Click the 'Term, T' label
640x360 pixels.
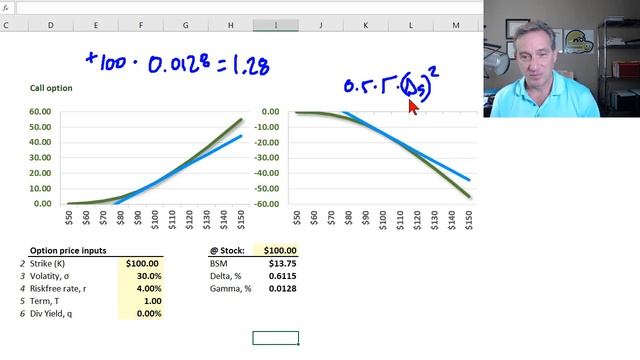(x=44, y=301)
